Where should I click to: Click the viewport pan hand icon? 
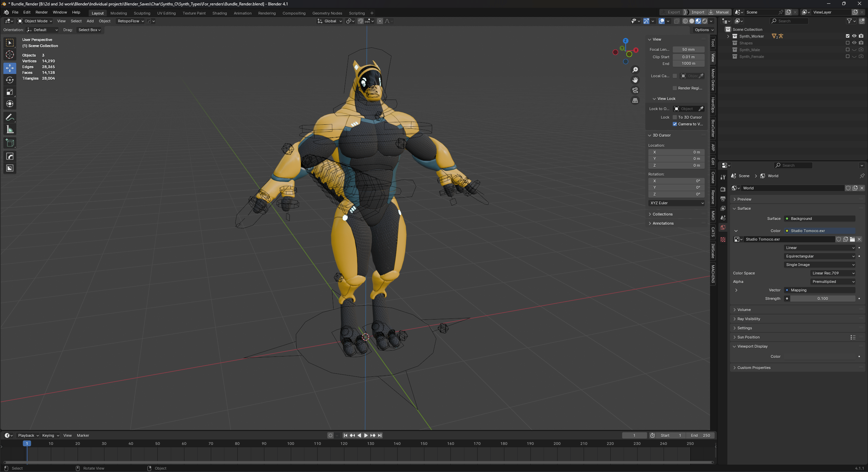(635, 80)
